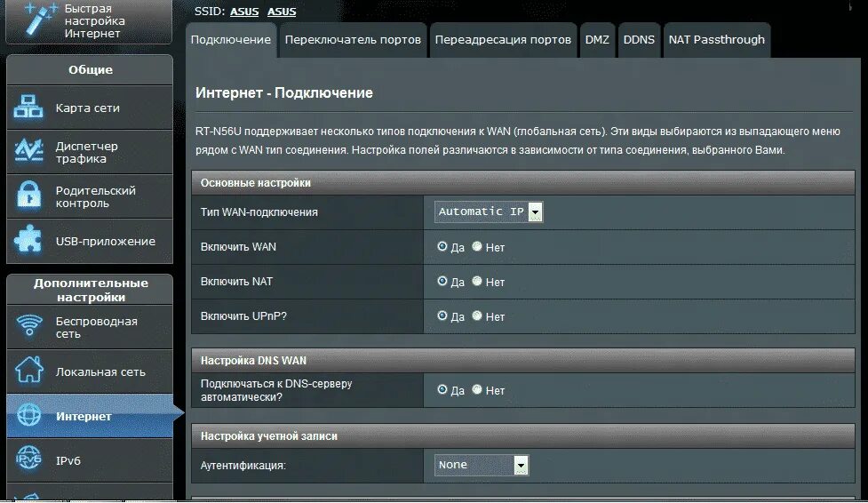
Task: Switch to Подключение tab
Action: point(231,40)
